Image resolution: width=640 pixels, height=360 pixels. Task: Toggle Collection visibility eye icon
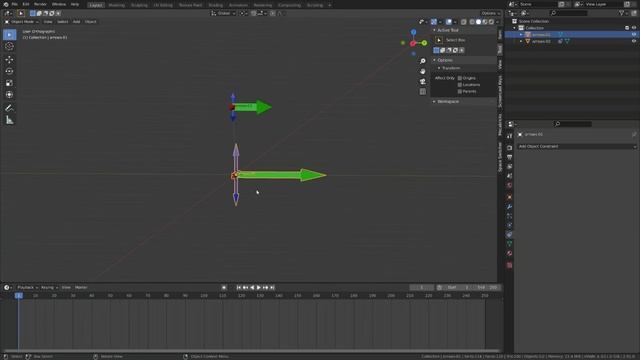[634, 28]
